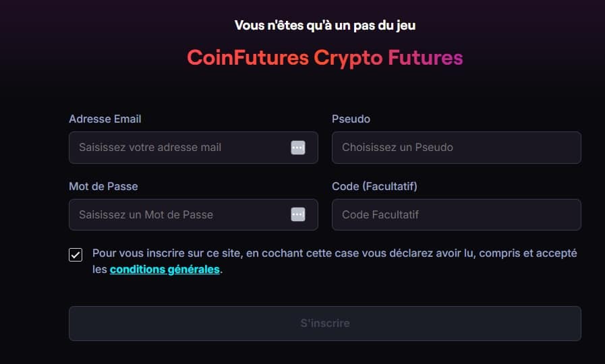Uncheck the terms acceptance checkbox
The image size is (605, 364).
pos(76,255)
